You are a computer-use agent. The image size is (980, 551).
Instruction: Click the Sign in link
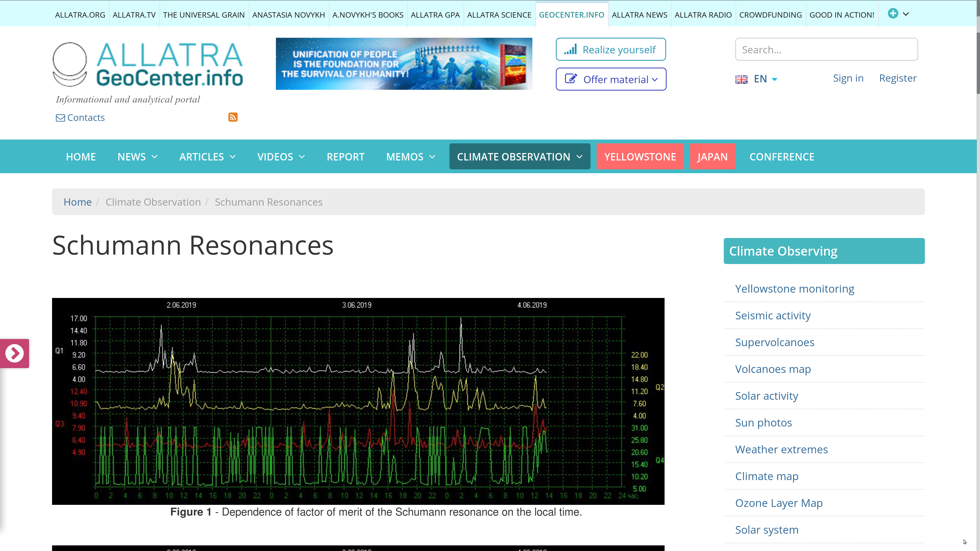coord(848,78)
